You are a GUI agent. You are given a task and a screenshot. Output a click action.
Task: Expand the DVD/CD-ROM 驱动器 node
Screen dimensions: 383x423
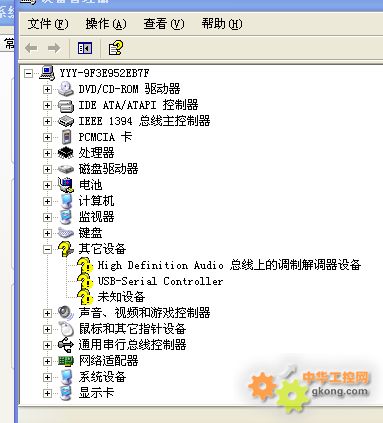47,89
